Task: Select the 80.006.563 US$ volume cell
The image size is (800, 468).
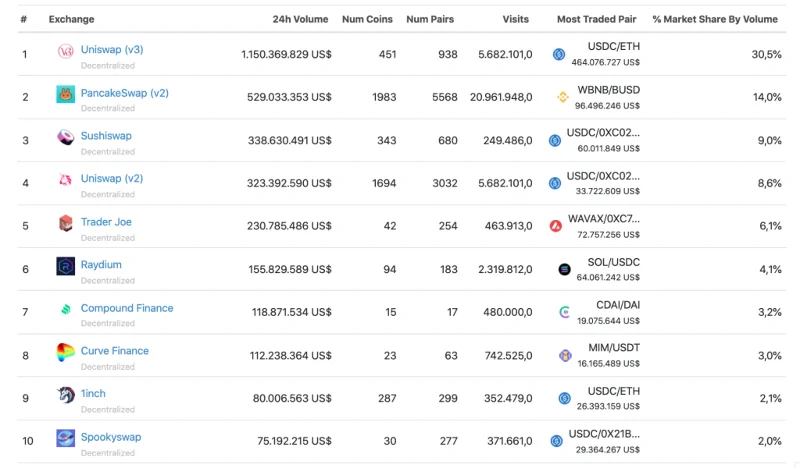Action: 292,398
